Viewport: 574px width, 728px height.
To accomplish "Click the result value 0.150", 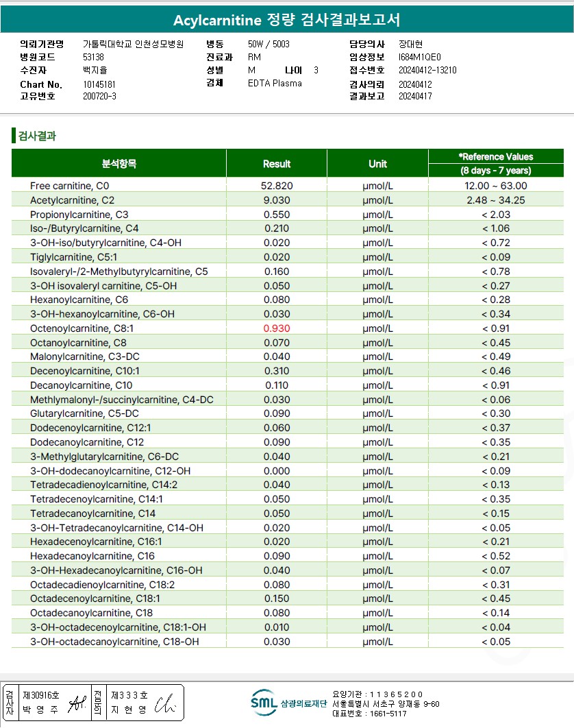I will (x=277, y=599).
